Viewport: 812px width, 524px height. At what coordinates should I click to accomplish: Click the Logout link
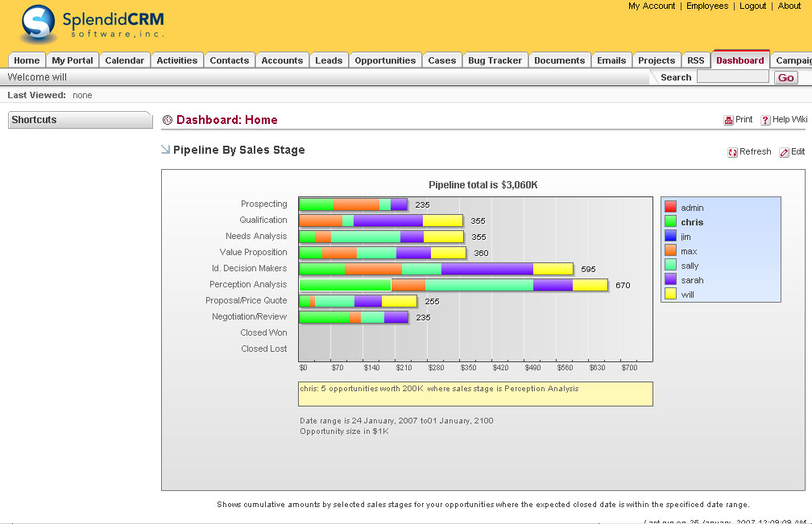click(752, 6)
